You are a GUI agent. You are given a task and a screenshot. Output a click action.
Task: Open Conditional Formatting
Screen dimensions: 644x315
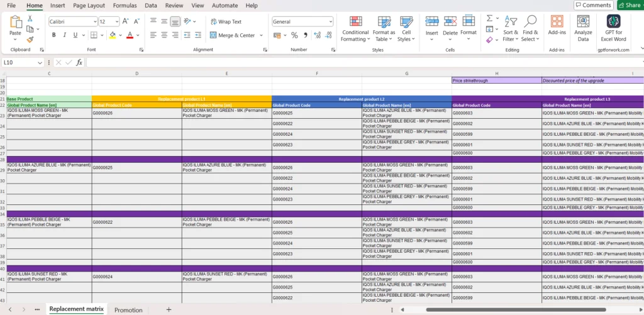click(x=355, y=29)
